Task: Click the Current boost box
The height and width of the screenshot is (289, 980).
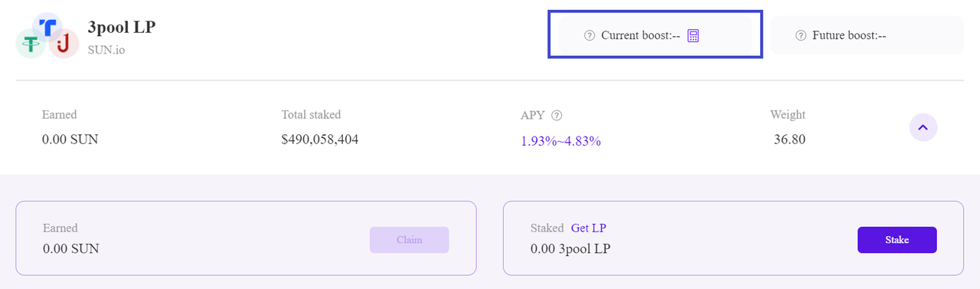Action: click(x=655, y=35)
